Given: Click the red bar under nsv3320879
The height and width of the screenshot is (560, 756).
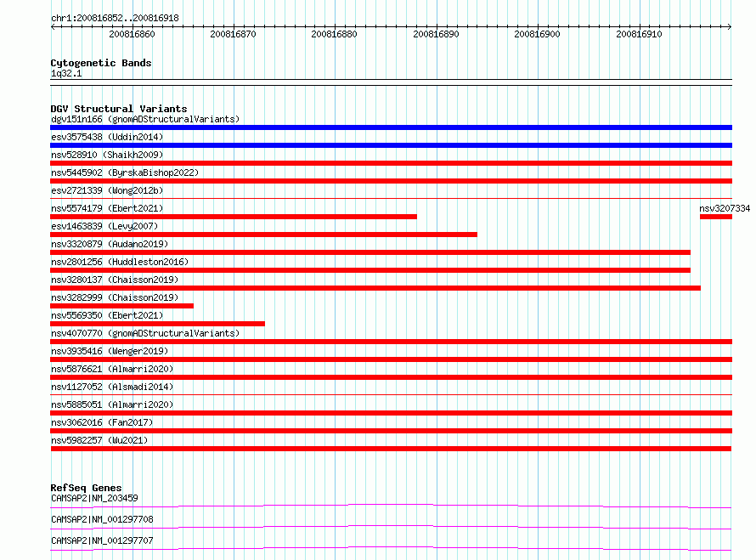Looking at the screenshot, I should 370,252.
